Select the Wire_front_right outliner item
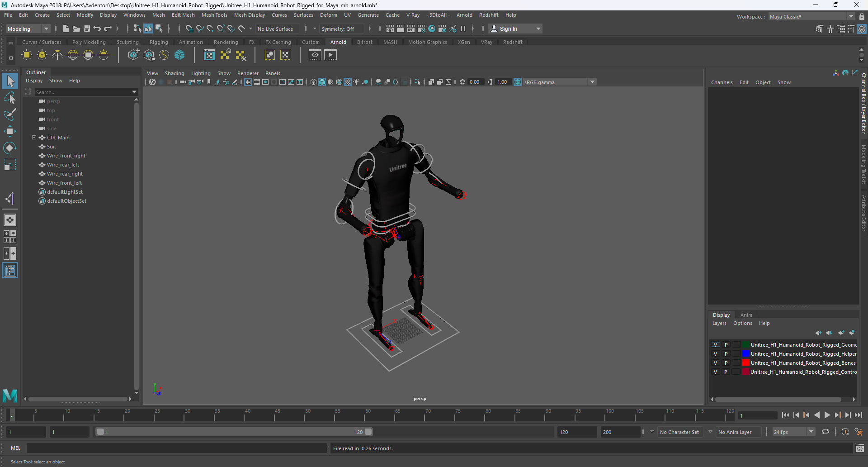The width and height of the screenshot is (868, 467). coord(66,156)
